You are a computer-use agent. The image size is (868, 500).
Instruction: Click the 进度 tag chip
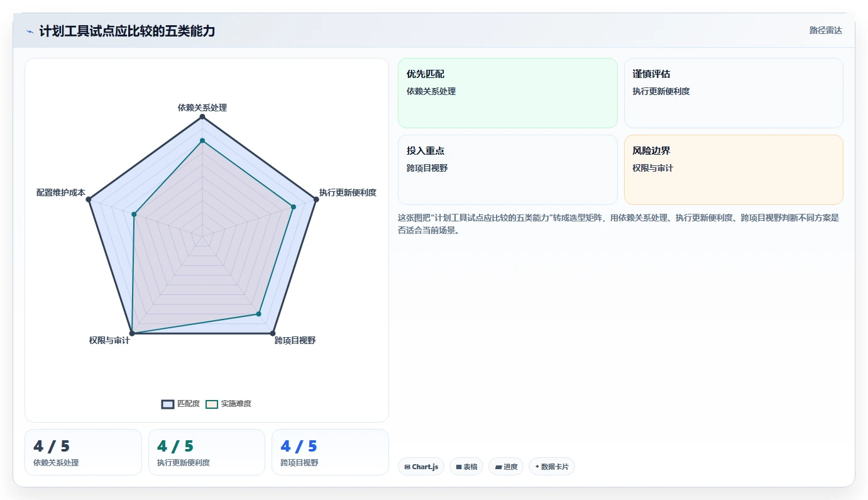click(506, 467)
